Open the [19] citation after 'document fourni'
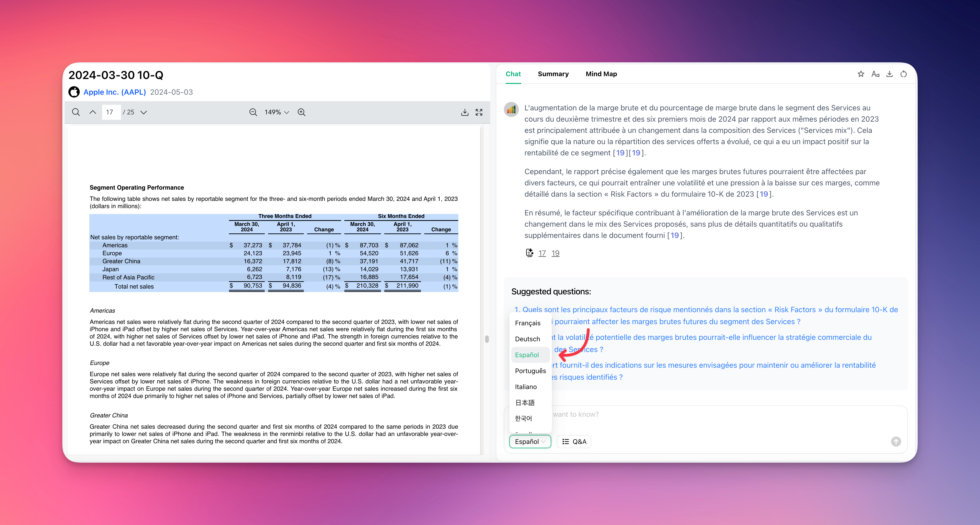This screenshot has height=525, width=980. (674, 236)
